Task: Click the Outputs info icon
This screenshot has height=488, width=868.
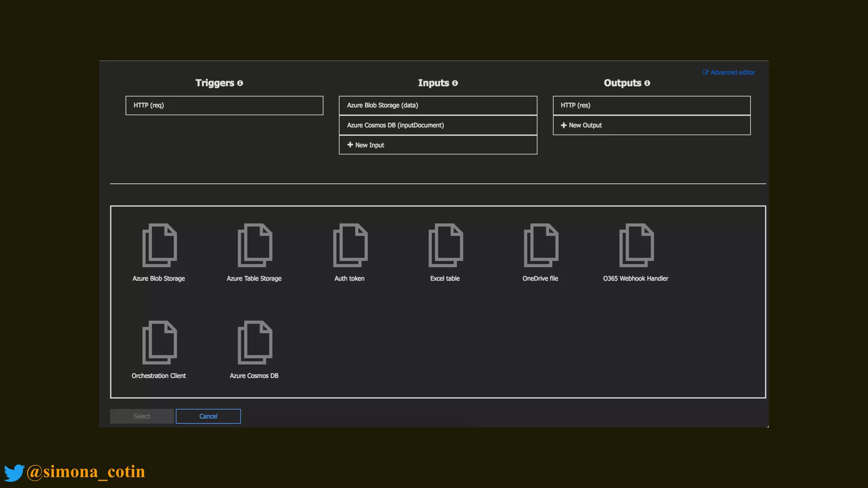Action: [x=647, y=83]
